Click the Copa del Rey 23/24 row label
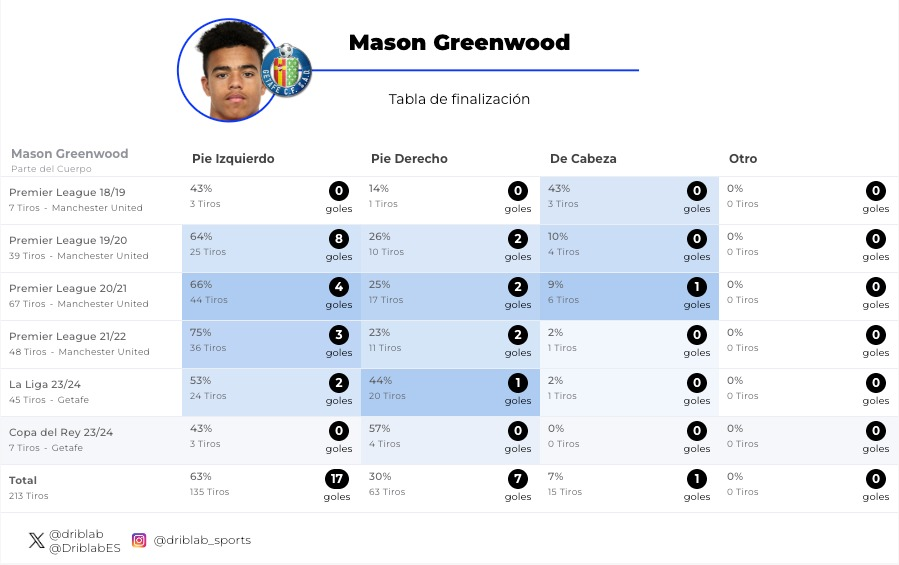This screenshot has width=899, height=565. tap(61, 432)
